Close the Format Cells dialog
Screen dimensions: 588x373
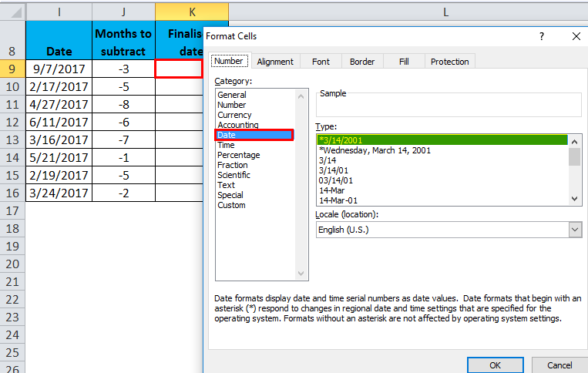576,36
